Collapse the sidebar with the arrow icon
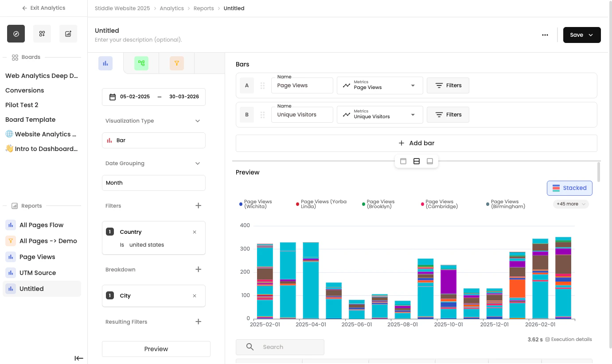The height and width of the screenshot is (364, 612). coord(79,358)
